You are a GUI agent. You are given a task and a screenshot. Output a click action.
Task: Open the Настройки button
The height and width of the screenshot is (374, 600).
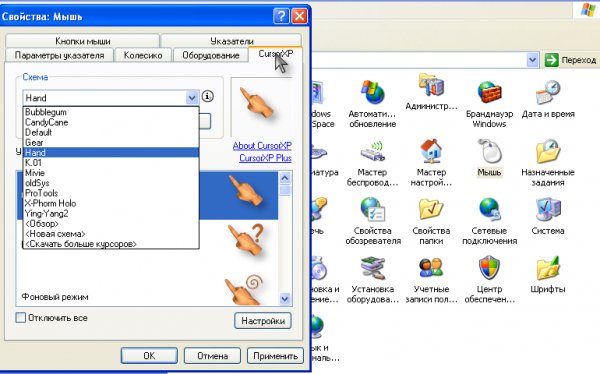pyautogui.click(x=263, y=321)
